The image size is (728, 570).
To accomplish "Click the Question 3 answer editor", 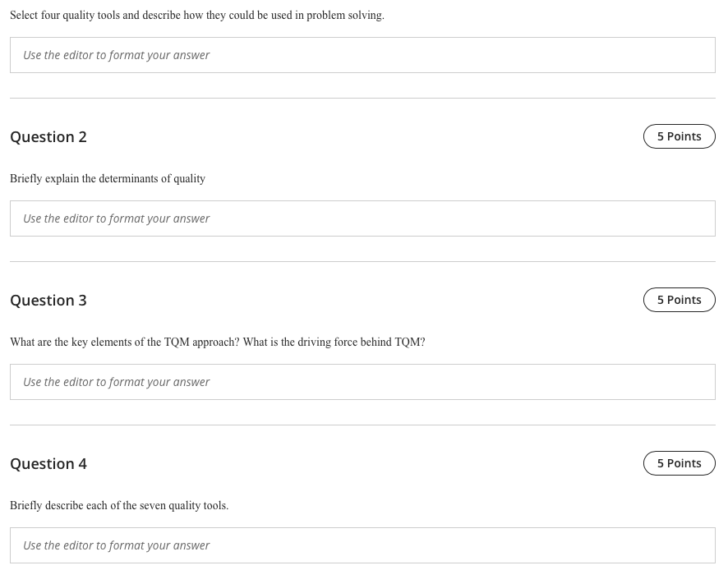I will click(362, 382).
